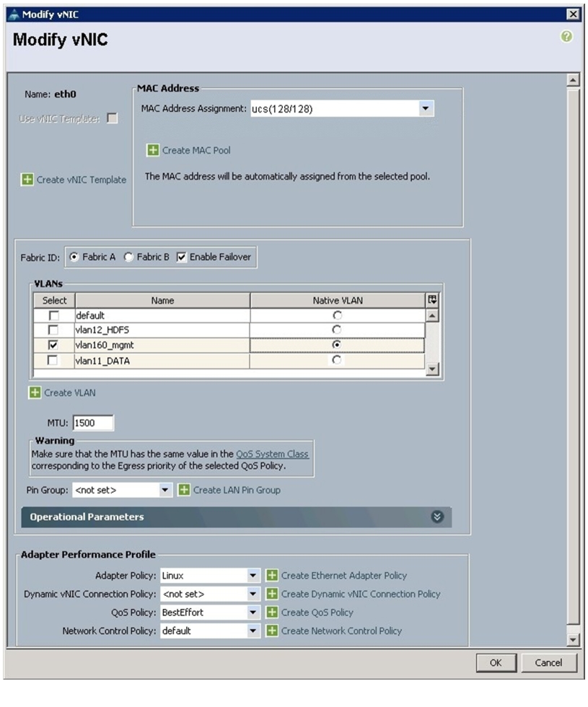Open the Pin Group dropdown
The height and width of the screenshot is (707, 588).
coord(165,490)
